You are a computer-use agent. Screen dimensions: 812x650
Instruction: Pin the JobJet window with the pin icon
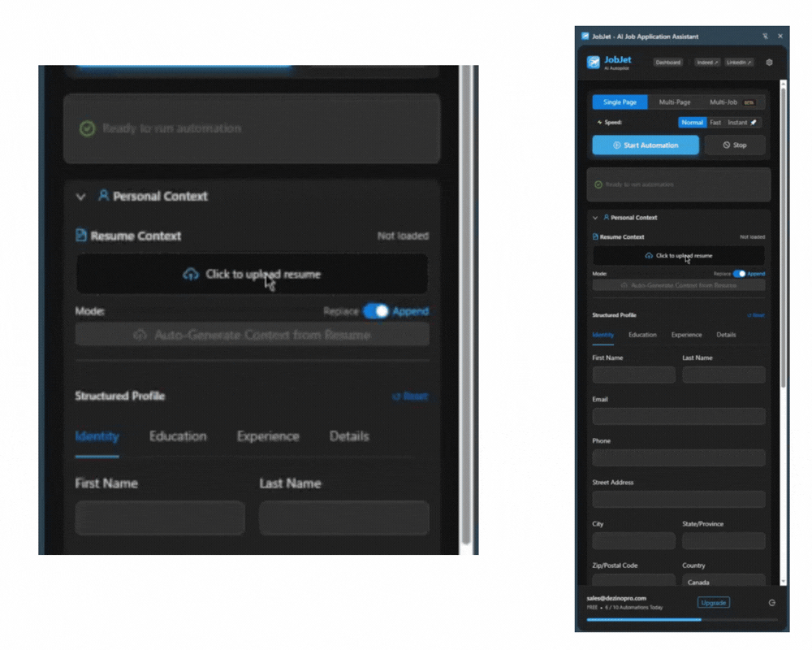coord(765,37)
